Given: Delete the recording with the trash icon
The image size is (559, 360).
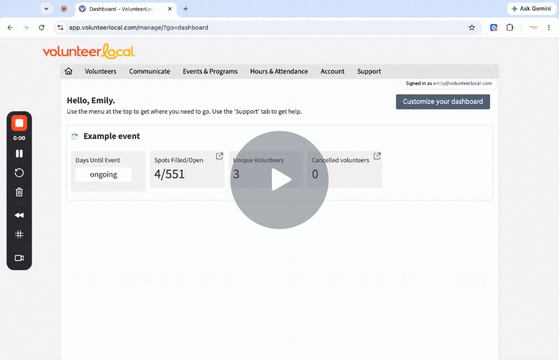Looking at the screenshot, I should (19, 192).
